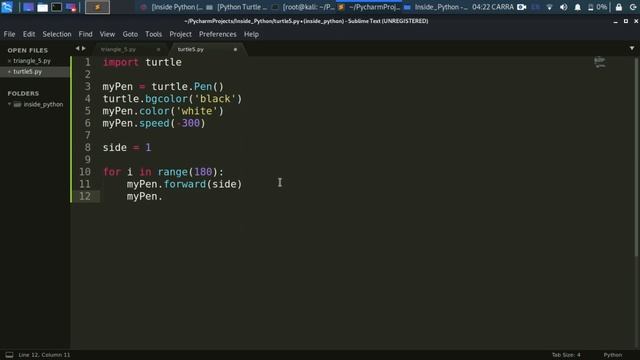Expand the inside_python folder arrow
The width and height of the screenshot is (640, 360).
9,104
